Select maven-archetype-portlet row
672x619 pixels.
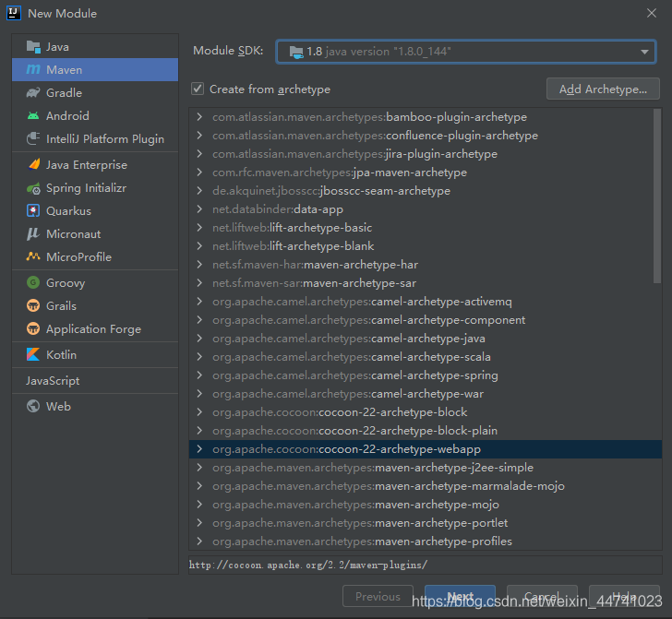(426, 522)
